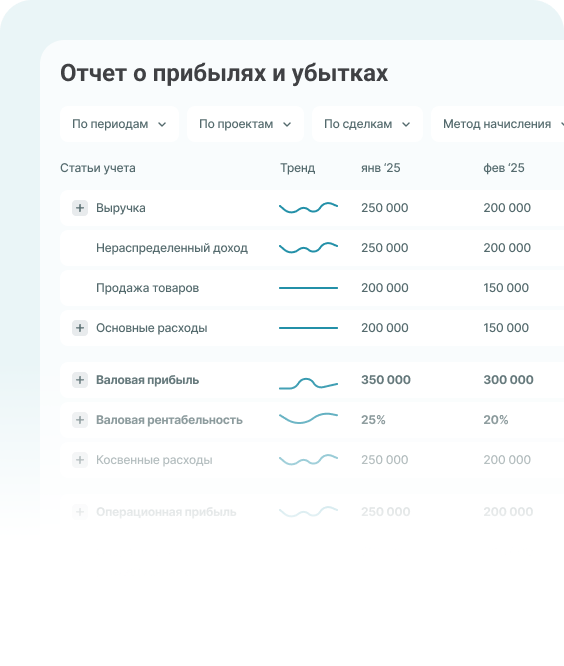
Task: Click Косвенные расходы January value 250 000
Action: (385, 460)
